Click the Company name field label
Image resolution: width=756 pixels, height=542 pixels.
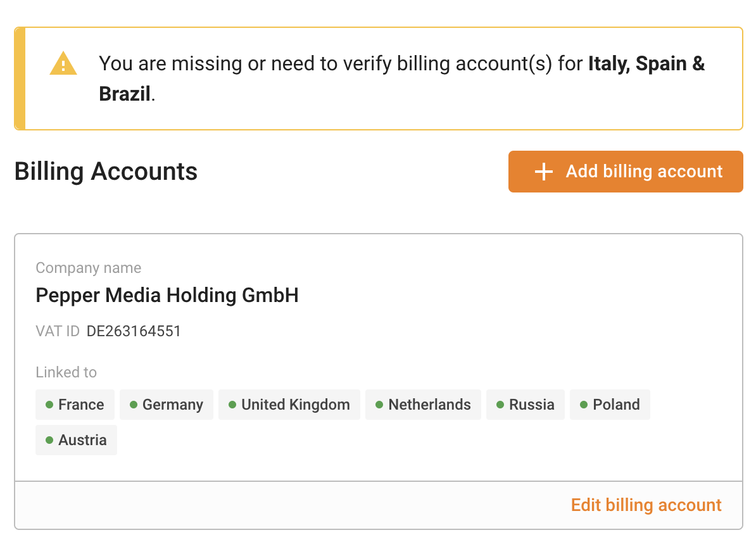[89, 268]
